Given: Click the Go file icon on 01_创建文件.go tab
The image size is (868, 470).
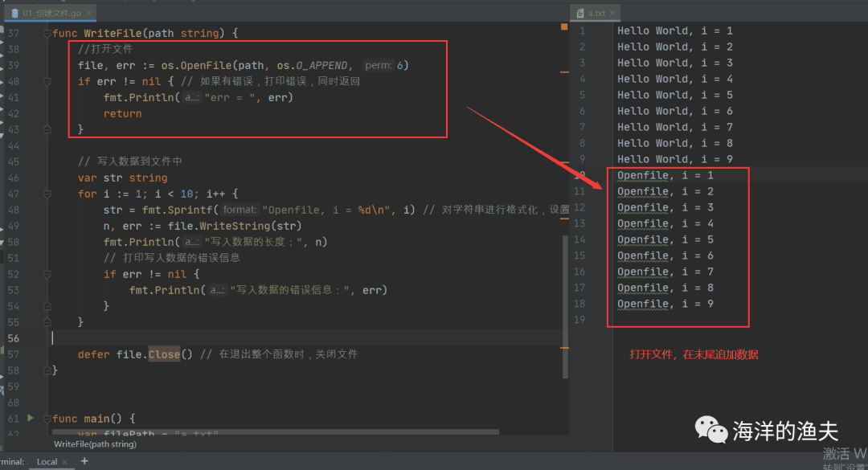Looking at the screenshot, I should pos(15,13).
